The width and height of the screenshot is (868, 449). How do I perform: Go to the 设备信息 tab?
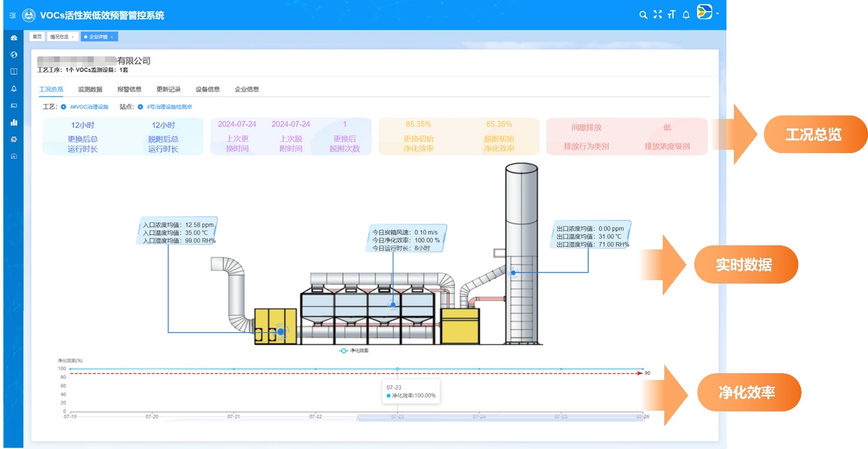(207, 90)
